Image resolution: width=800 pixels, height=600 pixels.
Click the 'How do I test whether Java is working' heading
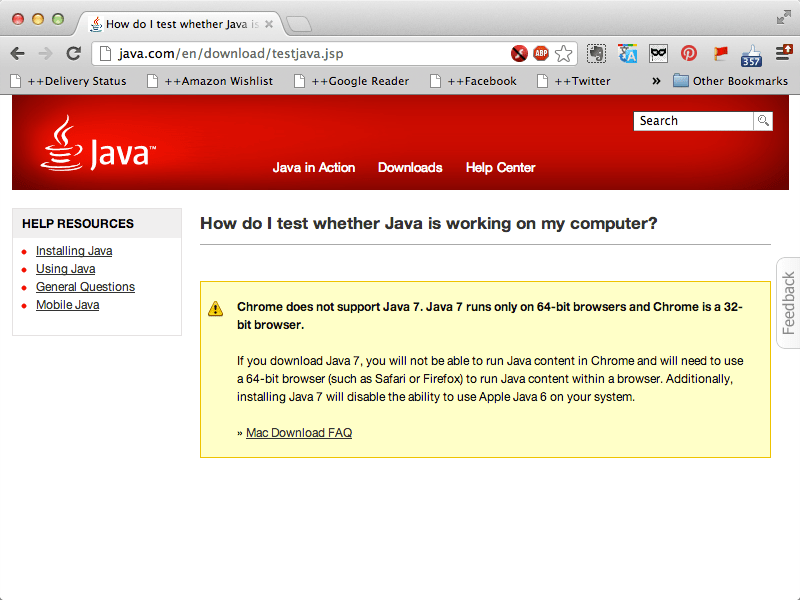(429, 223)
